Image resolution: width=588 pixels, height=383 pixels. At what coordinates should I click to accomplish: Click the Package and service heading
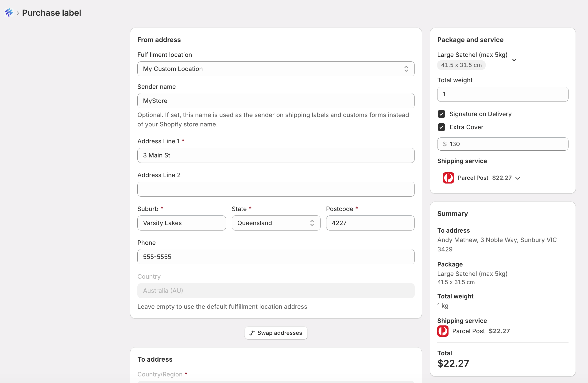pyautogui.click(x=470, y=40)
